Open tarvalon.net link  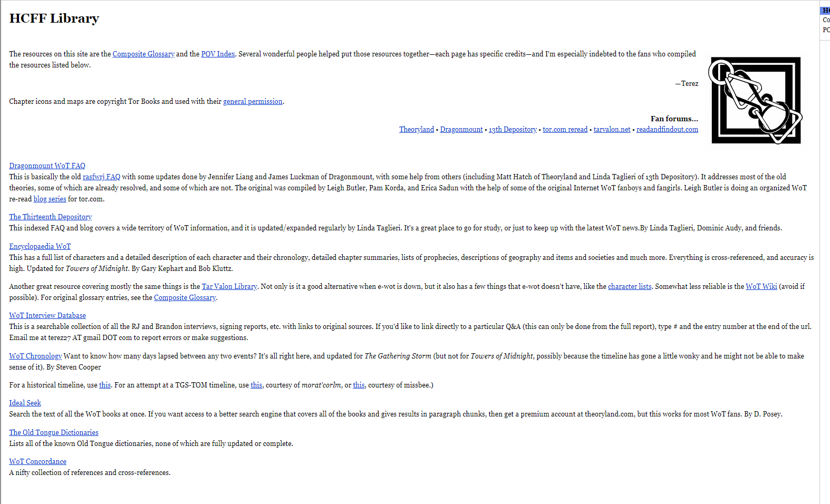click(612, 129)
